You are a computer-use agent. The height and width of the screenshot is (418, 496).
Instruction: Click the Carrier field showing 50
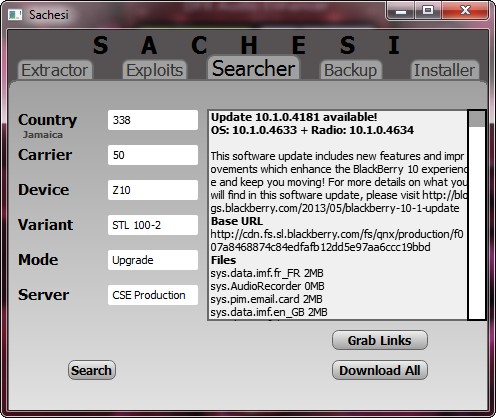coord(153,155)
